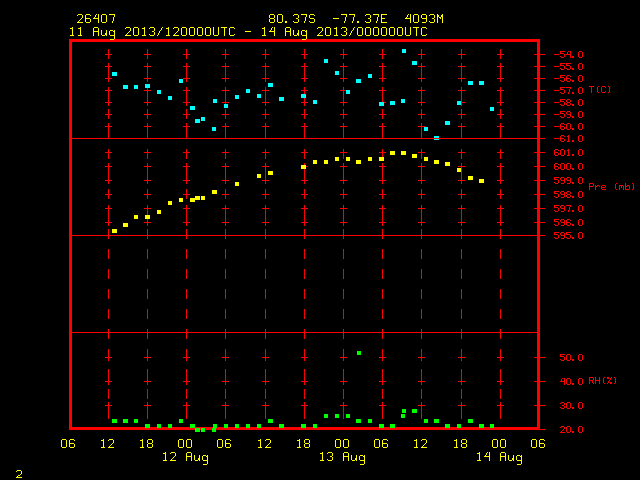Click the 14 Aug date label
640x480 pixels.
point(499,457)
